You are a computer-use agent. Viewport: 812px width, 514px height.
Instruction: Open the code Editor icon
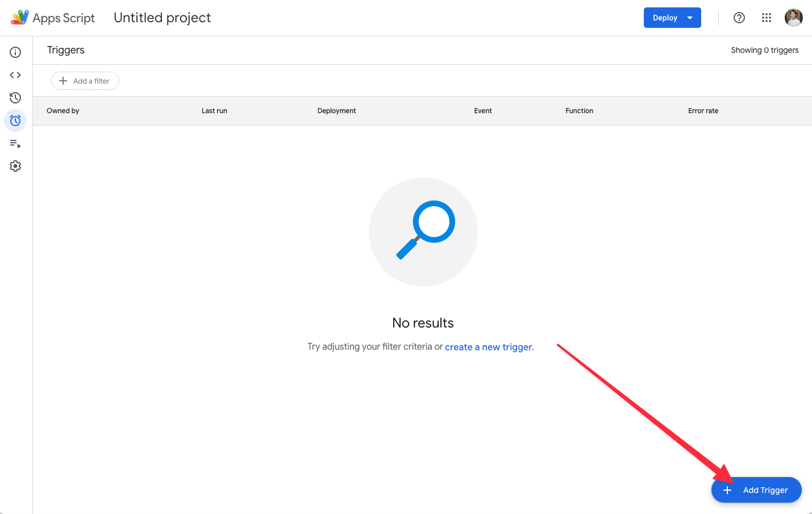click(15, 75)
